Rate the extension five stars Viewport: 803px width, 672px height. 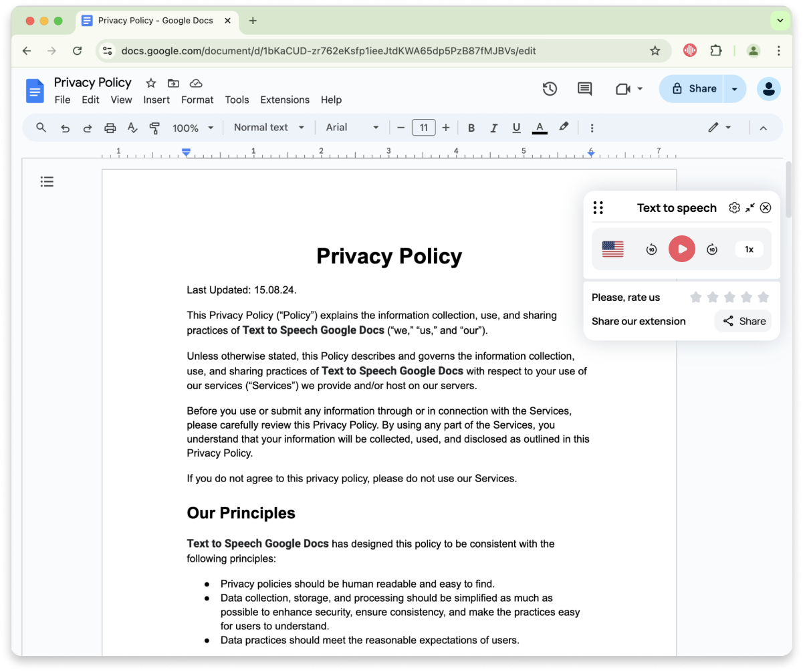coord(764,297)
